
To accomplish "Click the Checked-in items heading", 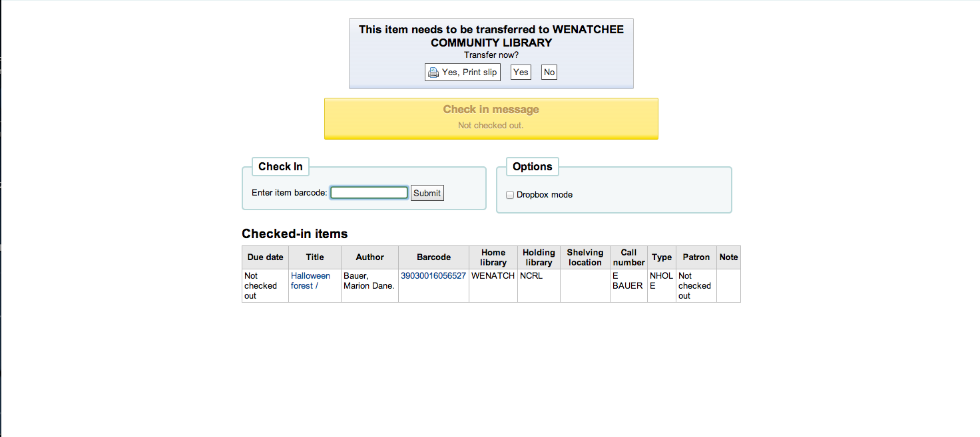I will point(294,233).
